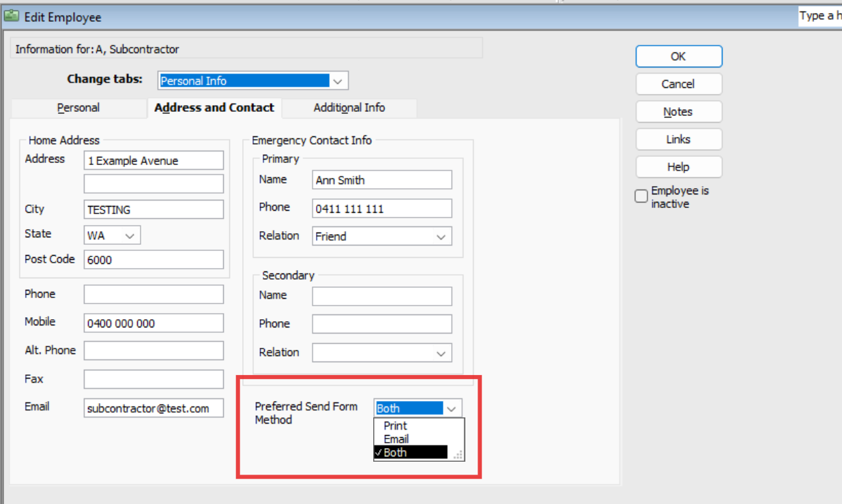Click the Help button
This screenshot has width=842, height=504.
pyautogui.click(x=678, y=167)
